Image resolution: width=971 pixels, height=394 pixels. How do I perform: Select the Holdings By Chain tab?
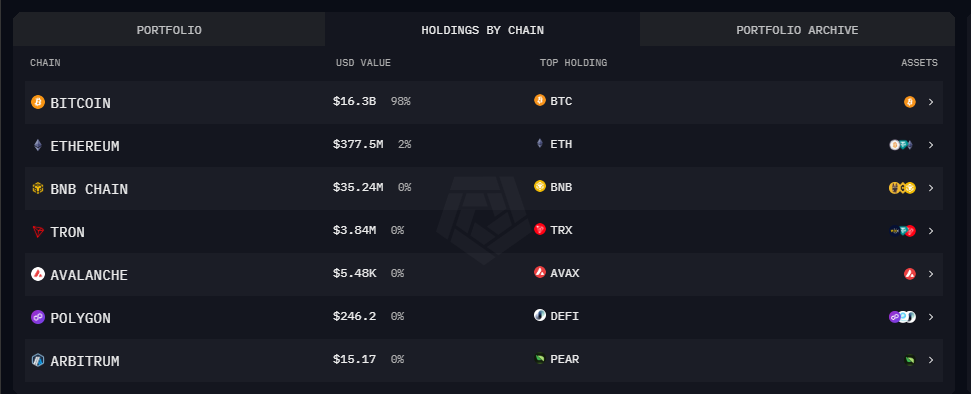tap(482, 30)
